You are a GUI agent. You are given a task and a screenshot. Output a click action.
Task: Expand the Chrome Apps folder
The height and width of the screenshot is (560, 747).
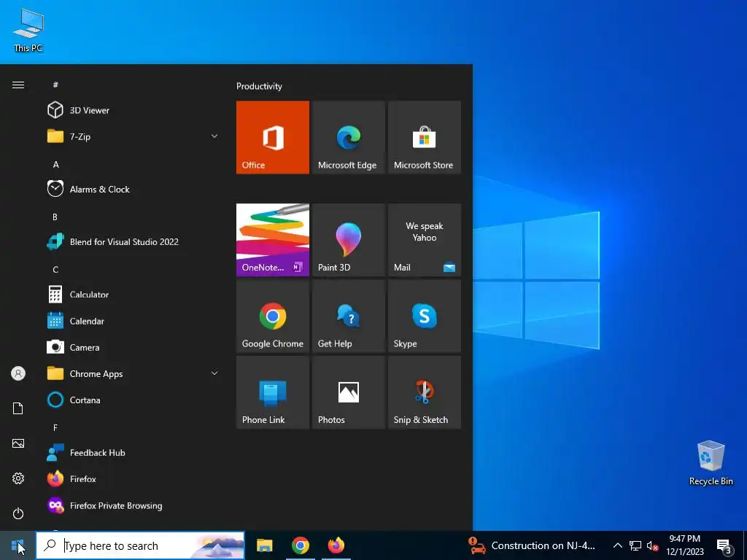133,373
